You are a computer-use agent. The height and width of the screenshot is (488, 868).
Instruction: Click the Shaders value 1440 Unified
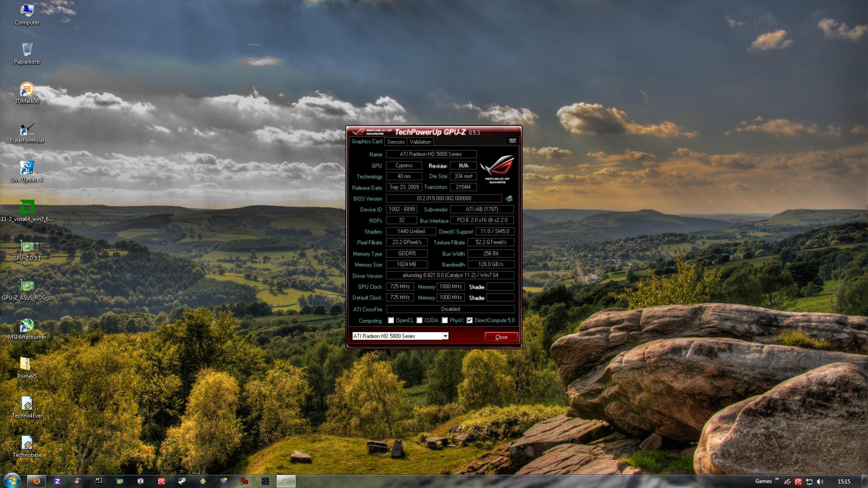tap(411, 232)
